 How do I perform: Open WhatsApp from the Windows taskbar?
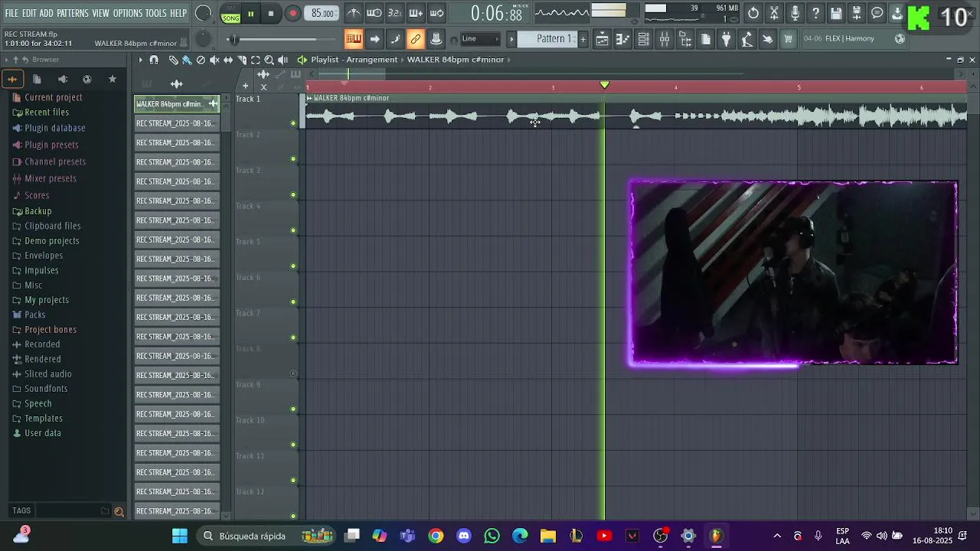point(492,536)
